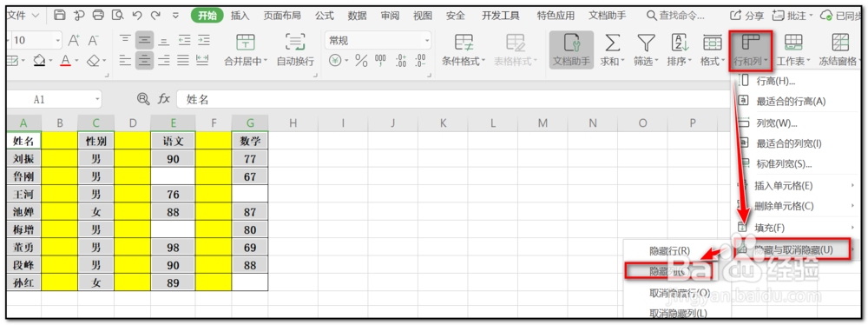Switch to the 页面布局 tab
This screenshot has width=868, height=325.
tap(282, 16)
